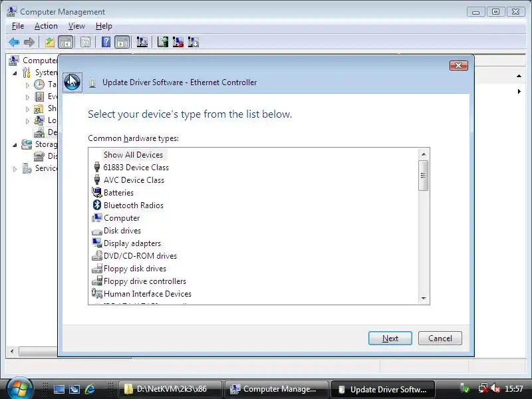Select Display adapters hardware type
The width and height of the screenshot is (532, 399).
click(132, 243)
